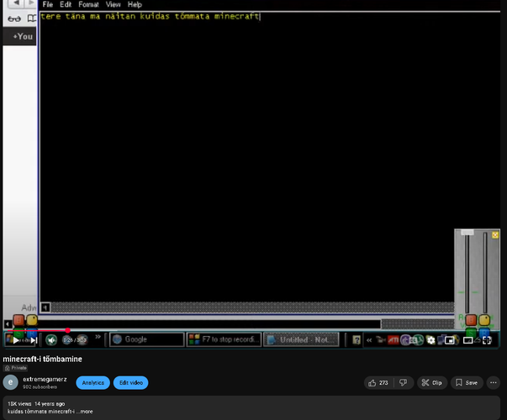Click the red scrubber on progress bar
This screenshot has height=420, width=507.
coord(67,330)
